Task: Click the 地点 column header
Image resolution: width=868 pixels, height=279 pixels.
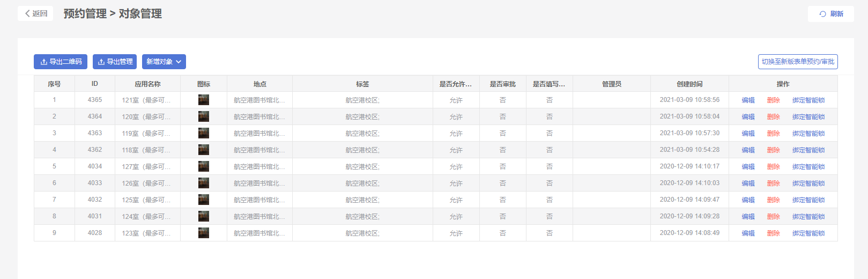Action: [x=260, y=84]
